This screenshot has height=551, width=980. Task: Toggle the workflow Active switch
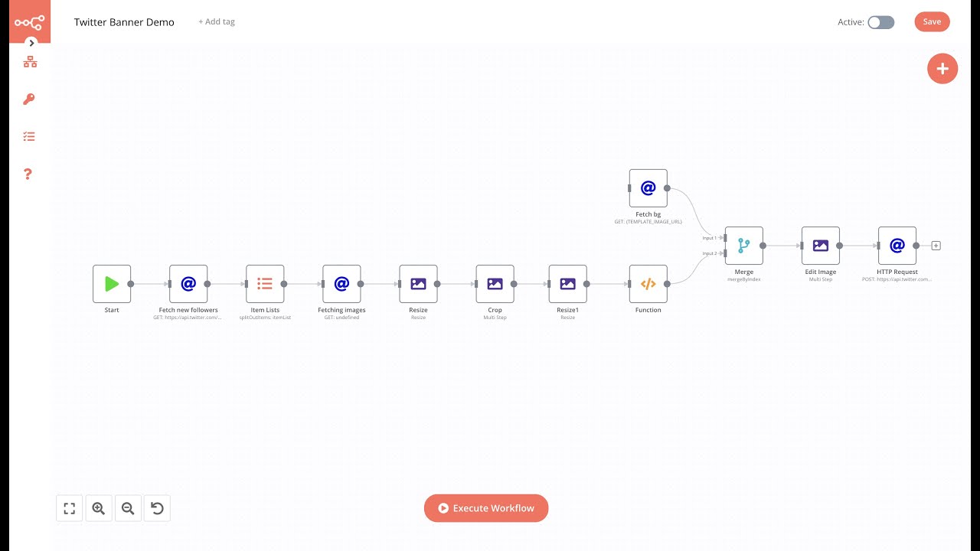pos(880,22)
